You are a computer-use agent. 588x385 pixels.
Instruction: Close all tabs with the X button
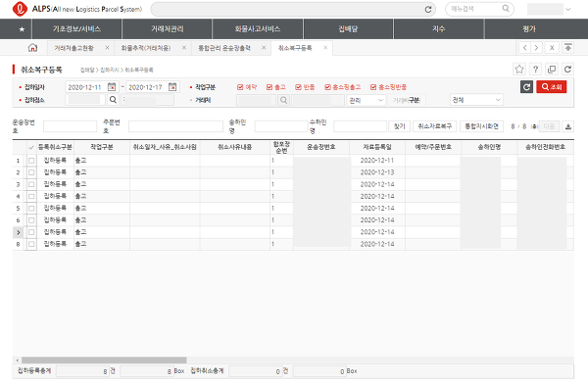[x=552, y=48]
